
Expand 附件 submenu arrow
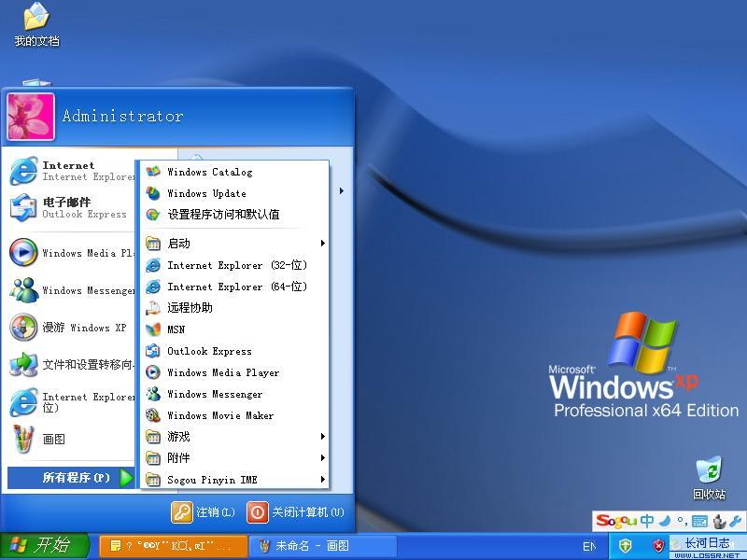(323, 458)
